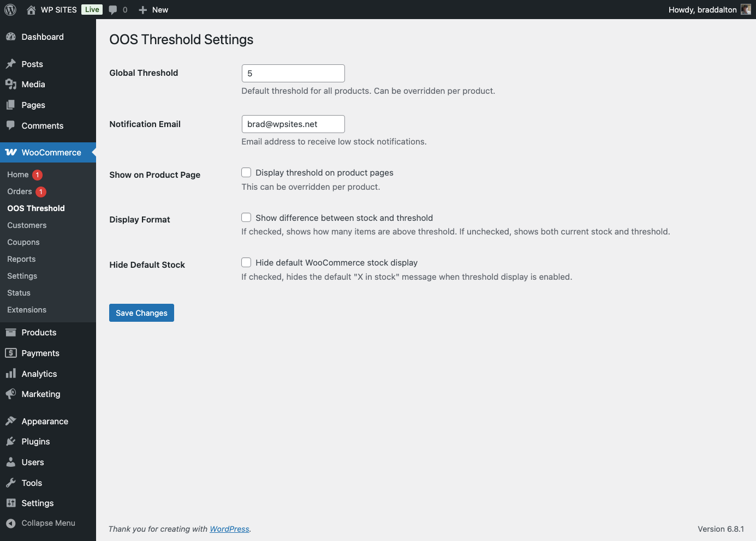Click the Plugins plug icon
The image size is (756, 541).
(11, 442)
